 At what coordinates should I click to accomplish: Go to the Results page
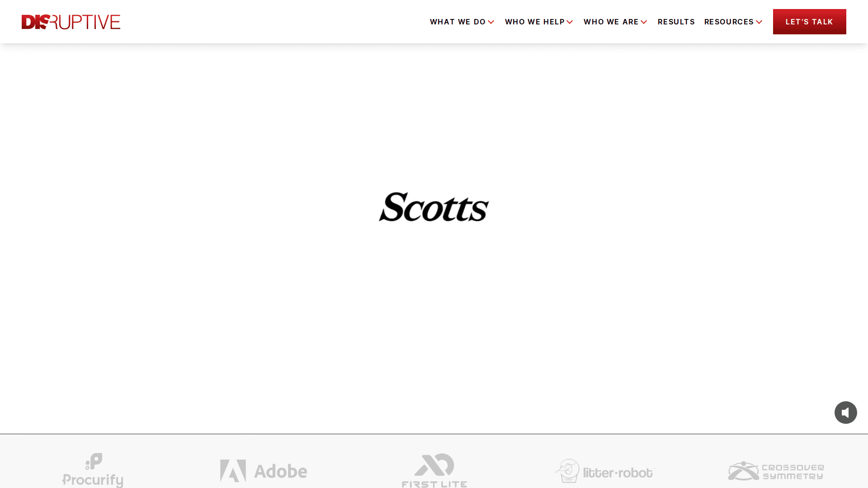[x=676, y=22]
